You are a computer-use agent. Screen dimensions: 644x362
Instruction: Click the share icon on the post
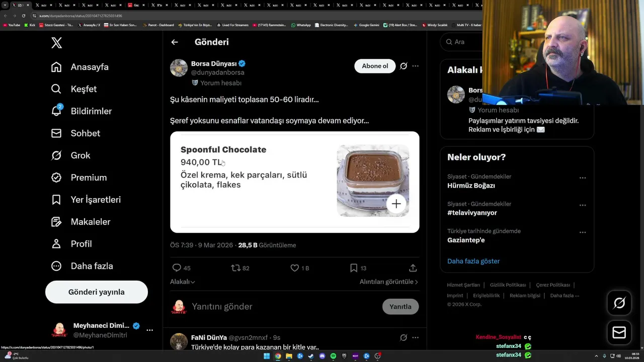pos(413,268)
